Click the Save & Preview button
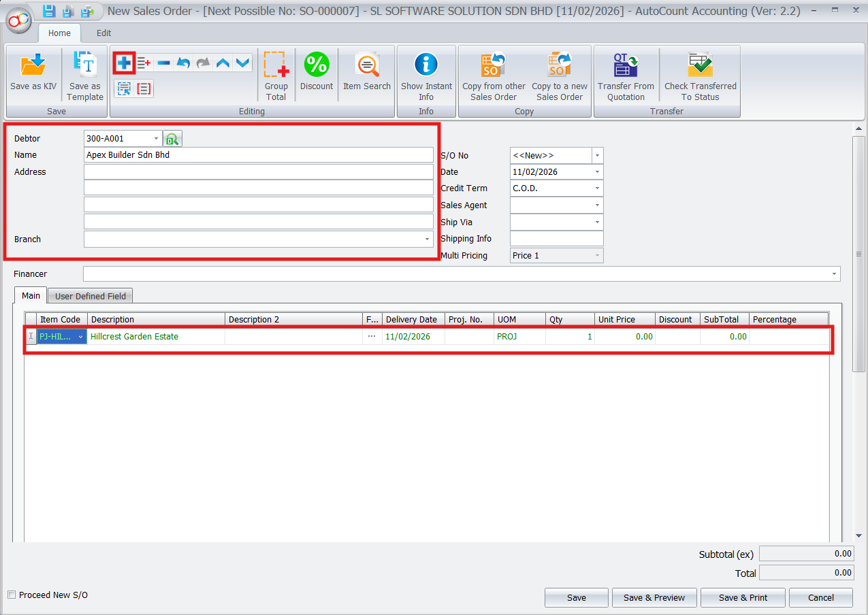This screenshot has width=868, height=615. click(x=654, y=597)
